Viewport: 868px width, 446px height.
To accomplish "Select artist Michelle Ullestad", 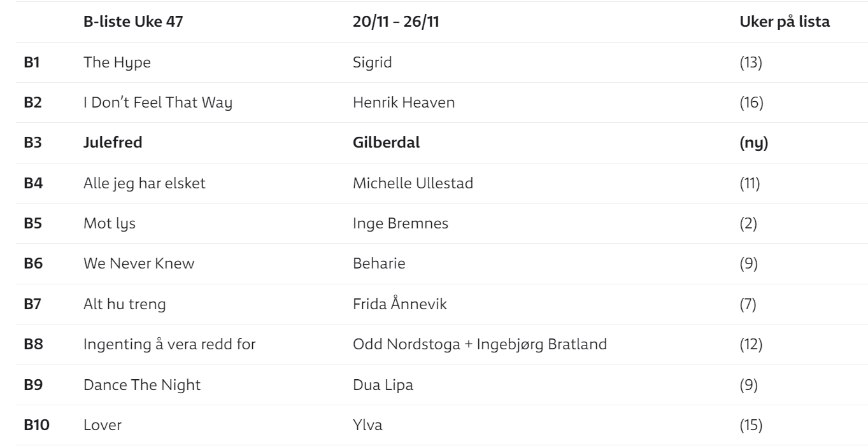I will tap(413, 183).
